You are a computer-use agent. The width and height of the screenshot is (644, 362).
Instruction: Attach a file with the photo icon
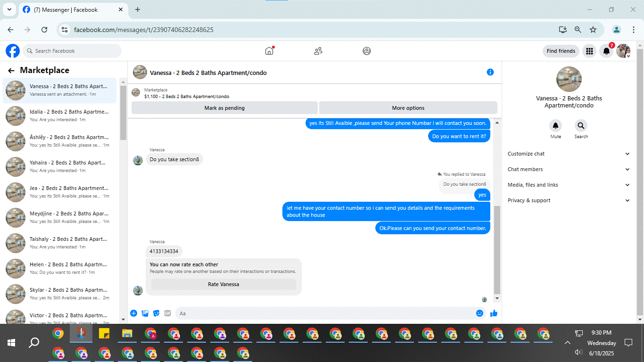(145, 313)
